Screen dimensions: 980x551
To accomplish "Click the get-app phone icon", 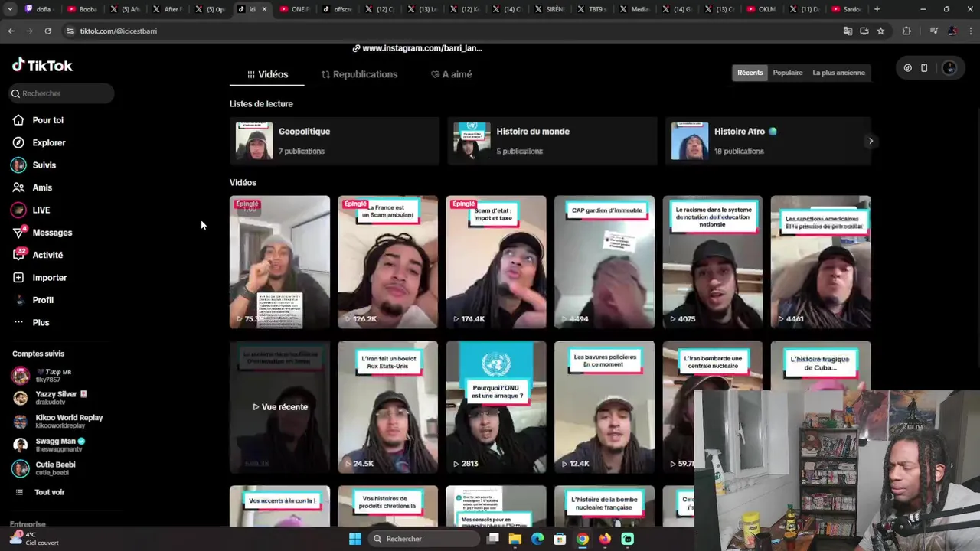I will (924, 68).
